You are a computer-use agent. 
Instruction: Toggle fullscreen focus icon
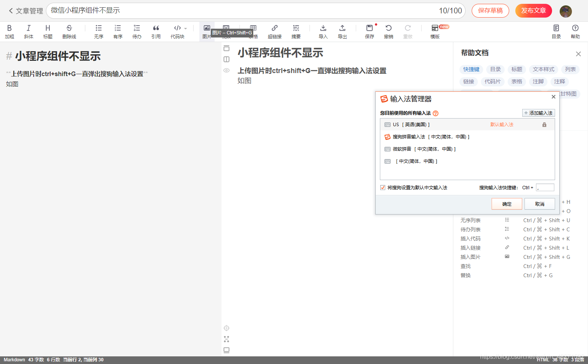[x=226, y=339]
